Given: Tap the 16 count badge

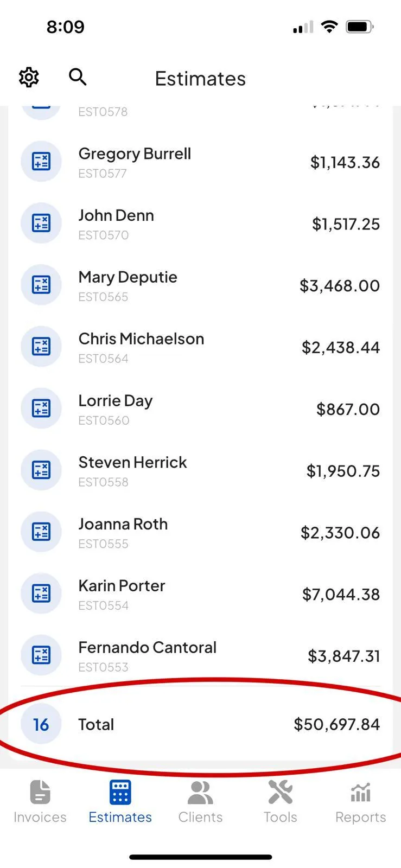Looking at the screenshot, I should pyautogui.click(x=41, y=724).
